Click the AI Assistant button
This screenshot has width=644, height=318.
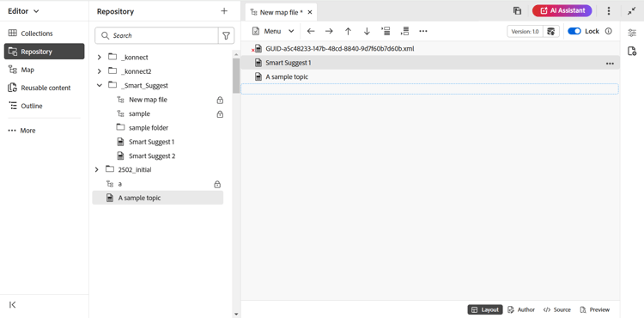pos(562,10)
